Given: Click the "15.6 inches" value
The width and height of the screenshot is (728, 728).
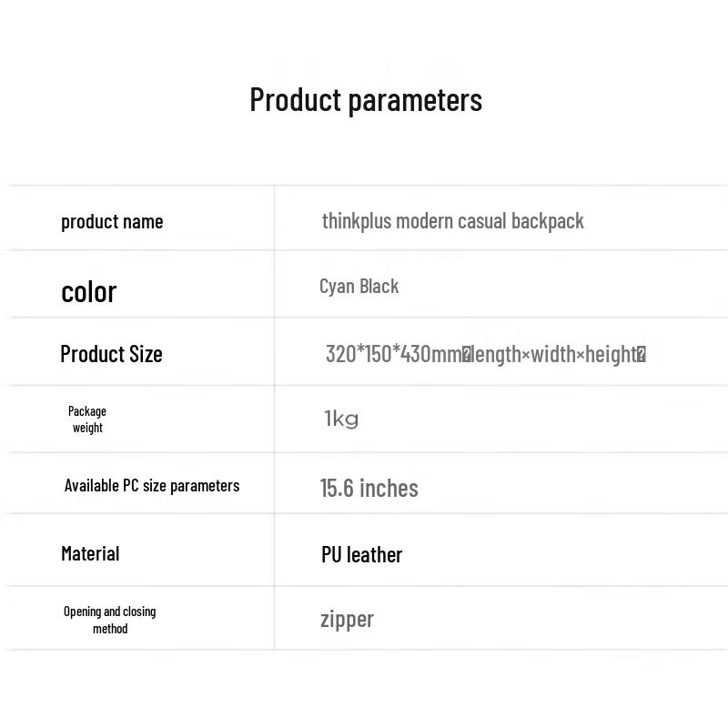Looking at the screenshot, I should 369,488.
